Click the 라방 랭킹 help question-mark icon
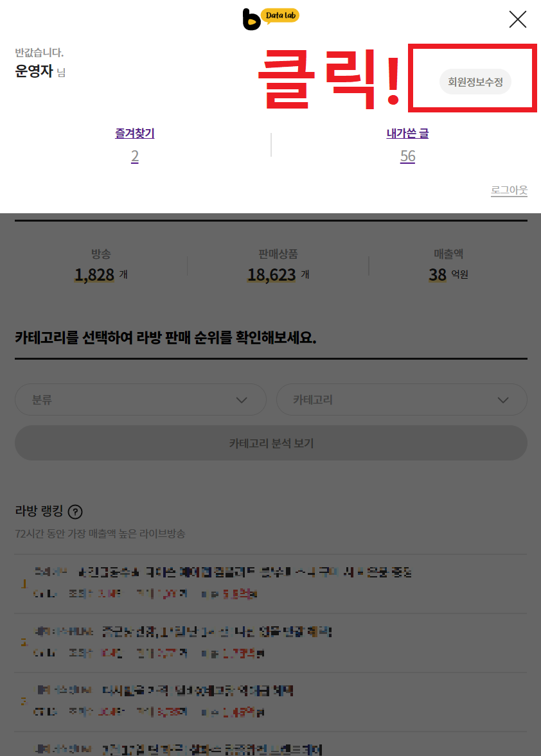Image resolution: width=541 pixels, height=756 pixels. tap(75, 511)
